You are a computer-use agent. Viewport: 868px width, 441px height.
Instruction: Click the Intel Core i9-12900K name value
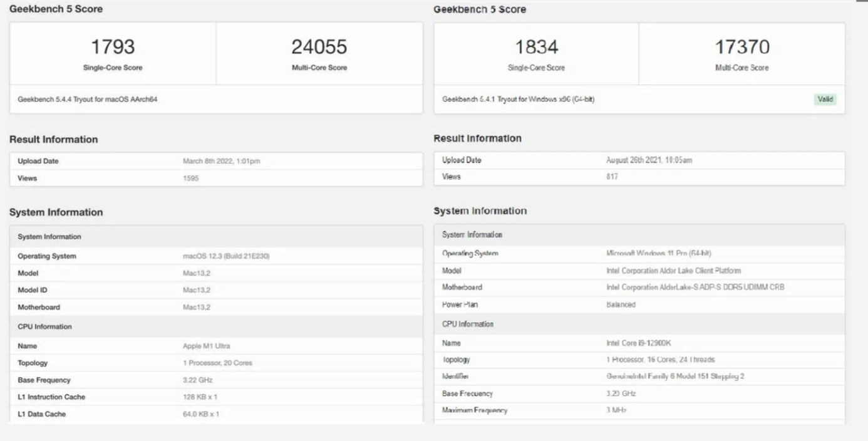coord(639,343)
